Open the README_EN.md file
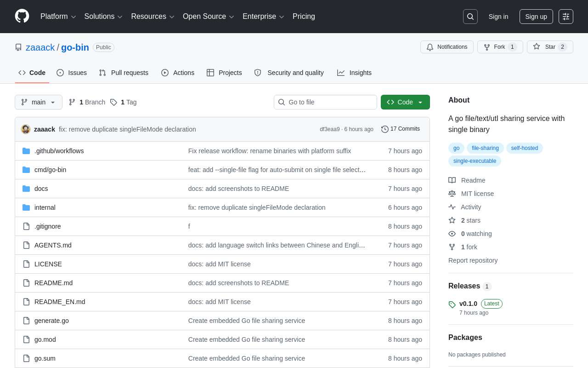 [60, 302]
